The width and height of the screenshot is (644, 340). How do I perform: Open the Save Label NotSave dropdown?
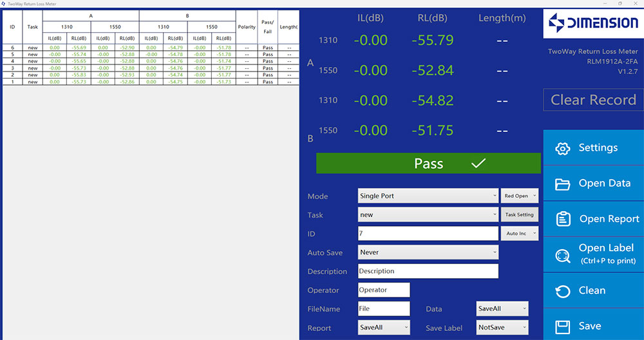(x=502, y=327)
